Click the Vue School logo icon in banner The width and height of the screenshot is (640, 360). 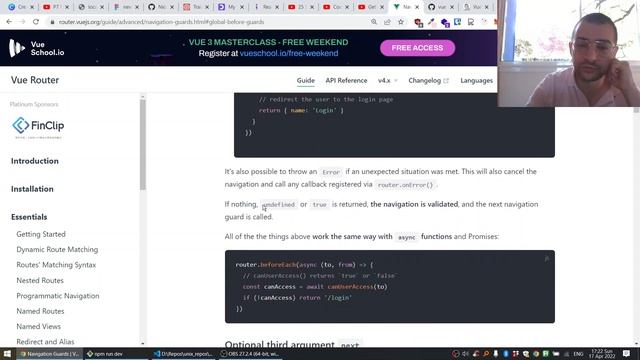click(17, 48)
